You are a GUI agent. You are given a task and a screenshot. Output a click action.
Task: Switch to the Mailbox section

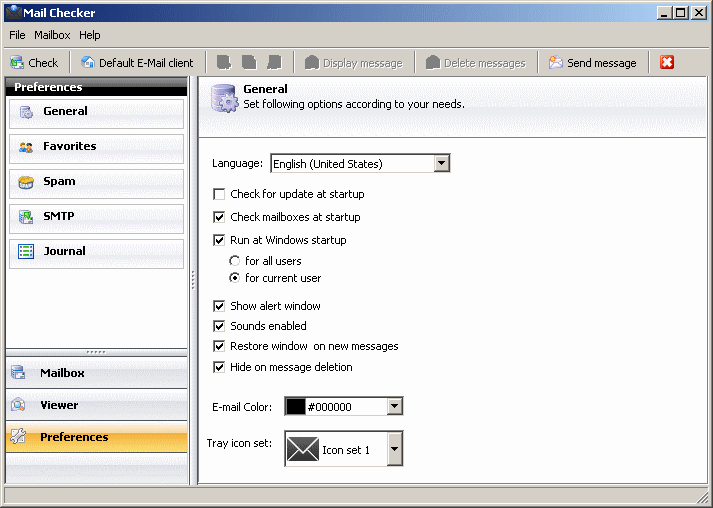click(96, 373)
